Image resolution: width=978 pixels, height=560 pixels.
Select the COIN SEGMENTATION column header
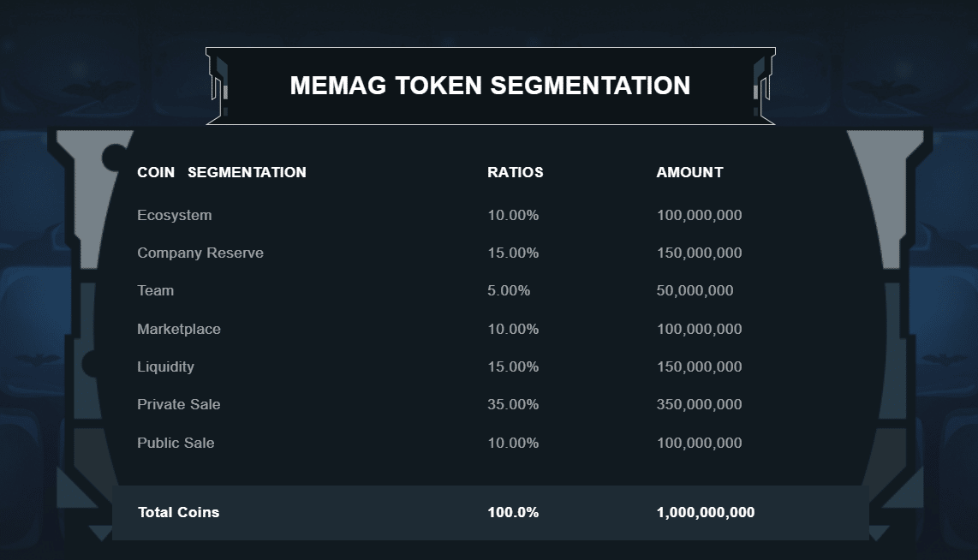pyautogui.click(x=222, y=172)
